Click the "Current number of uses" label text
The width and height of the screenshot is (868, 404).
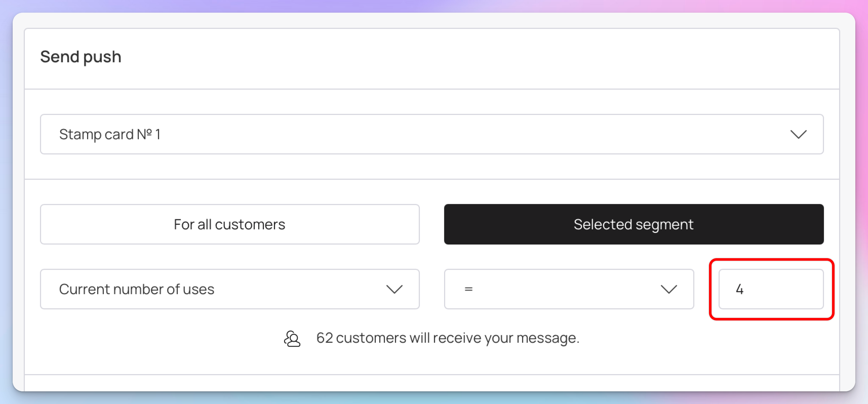pyautogui.click(x=136, y=289)
